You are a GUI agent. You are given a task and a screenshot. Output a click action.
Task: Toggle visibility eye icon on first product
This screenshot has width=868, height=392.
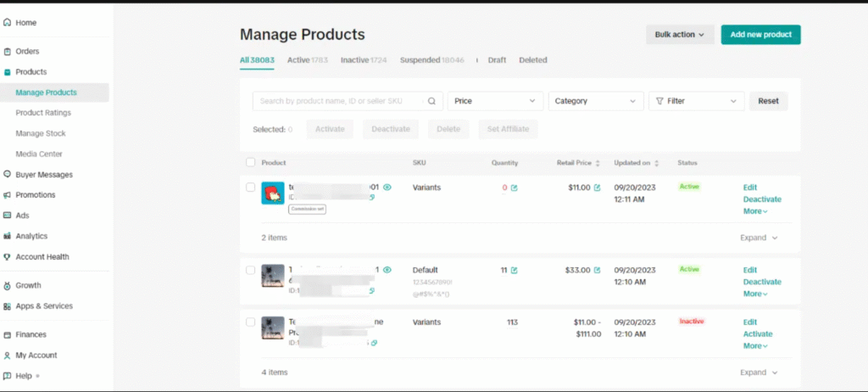[387, 187]
